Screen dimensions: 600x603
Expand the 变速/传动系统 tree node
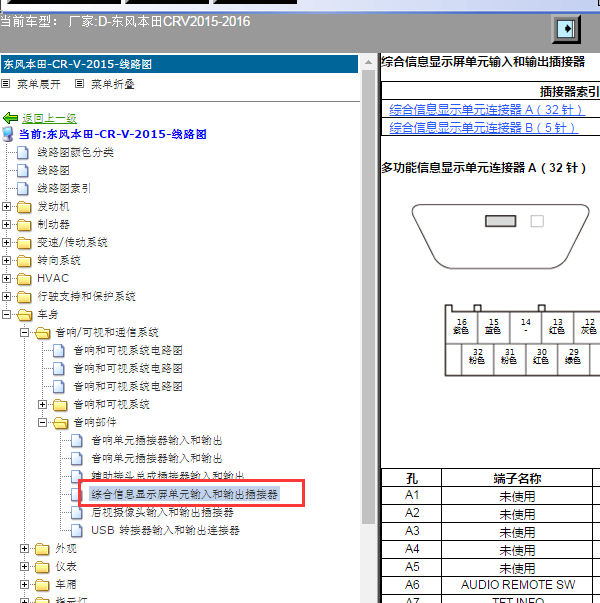[6, 242]
